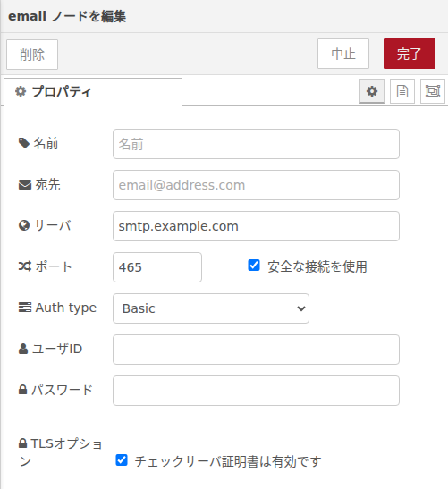Click the shuffle icon next to ポート

(x=25, y=266)
